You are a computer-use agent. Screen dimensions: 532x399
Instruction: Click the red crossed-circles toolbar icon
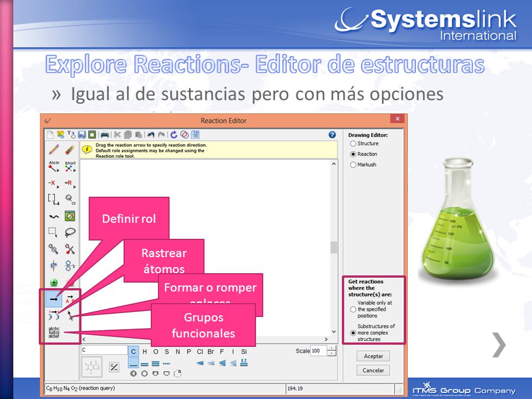tap(184, 135)
